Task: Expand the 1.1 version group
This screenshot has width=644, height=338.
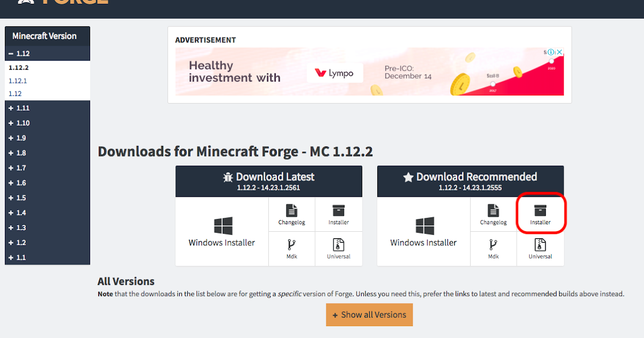Action: [x=47, y=258]
